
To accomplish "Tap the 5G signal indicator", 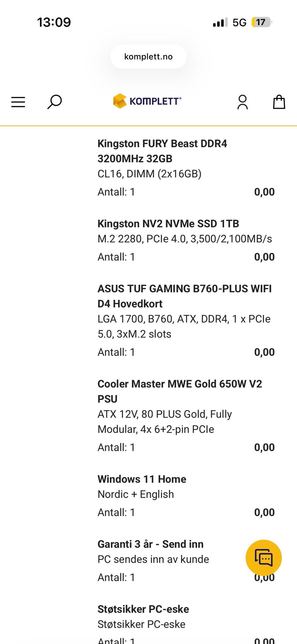I will pyautogui.click(x=239, y=23).
